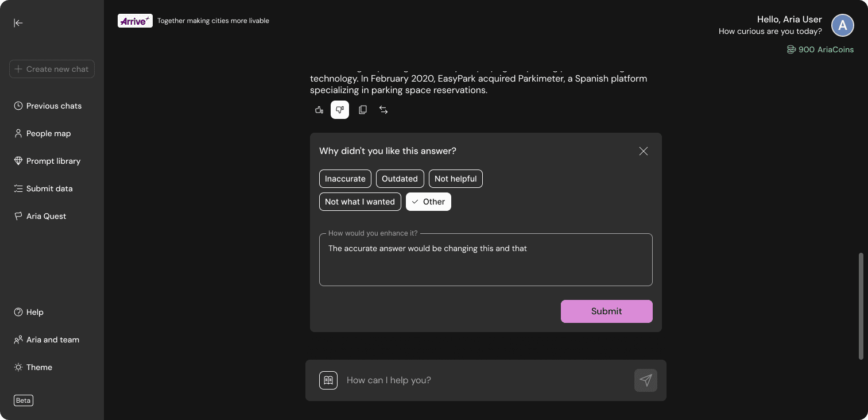
Task: Copy the answer with the copy icon
Action: coord(363,110)
